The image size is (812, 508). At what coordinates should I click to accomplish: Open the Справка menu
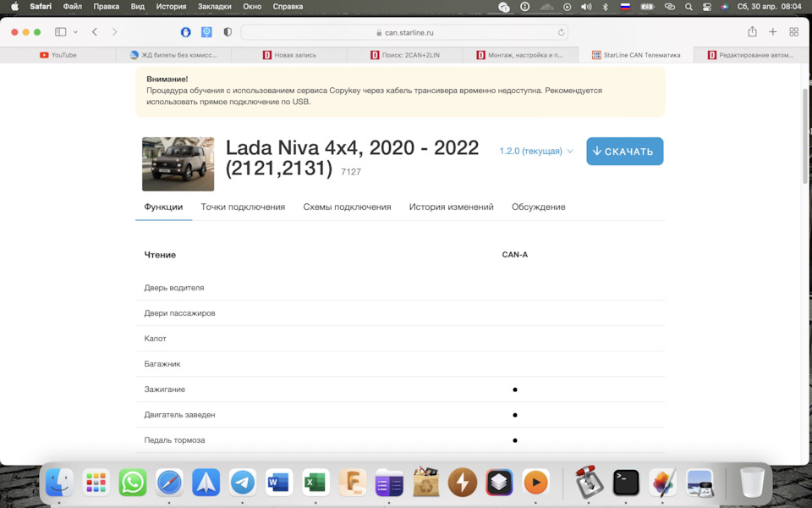point(288,7)
